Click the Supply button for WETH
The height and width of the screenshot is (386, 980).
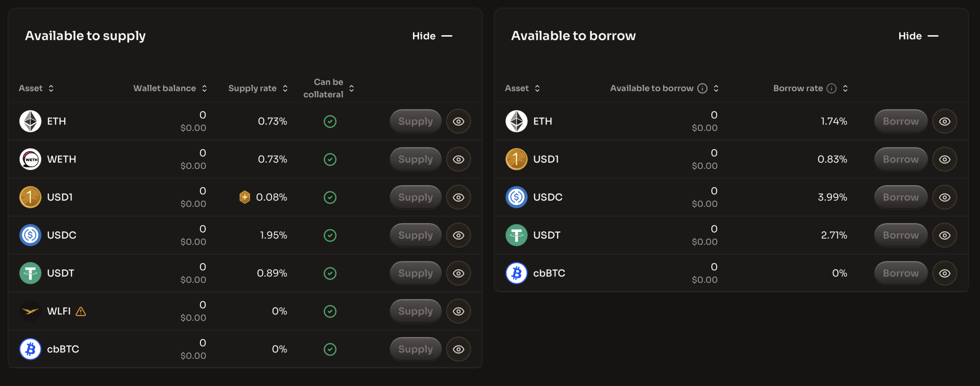click(x=415, y=159)
